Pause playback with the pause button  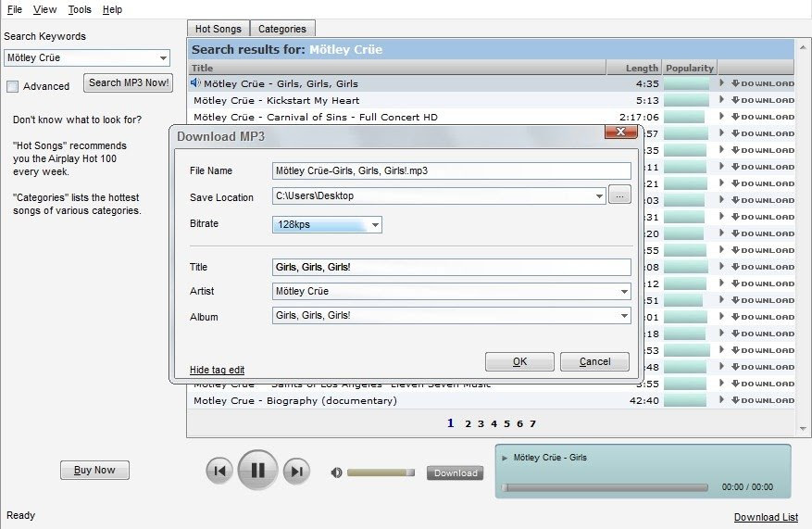point(258,470)
